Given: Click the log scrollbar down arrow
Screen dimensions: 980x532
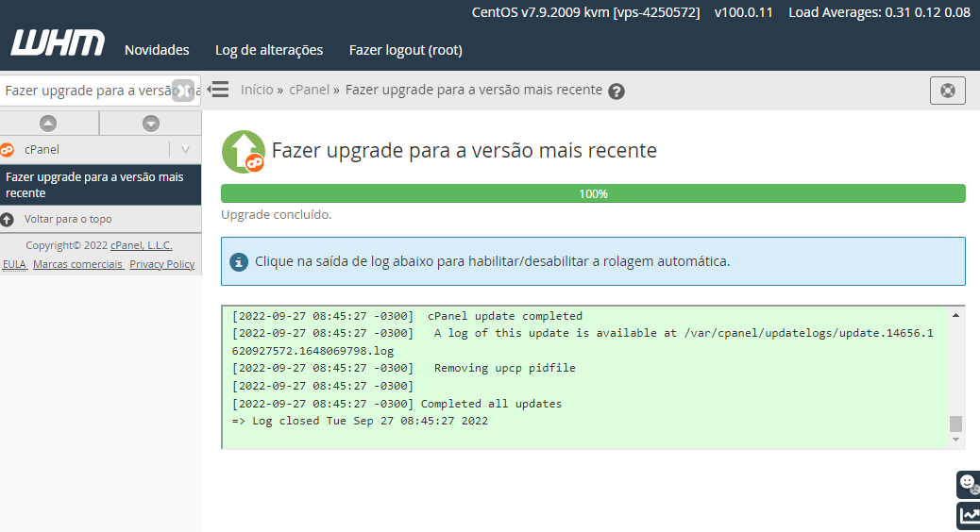Looking at the screenshot, I should click(955, 440).
